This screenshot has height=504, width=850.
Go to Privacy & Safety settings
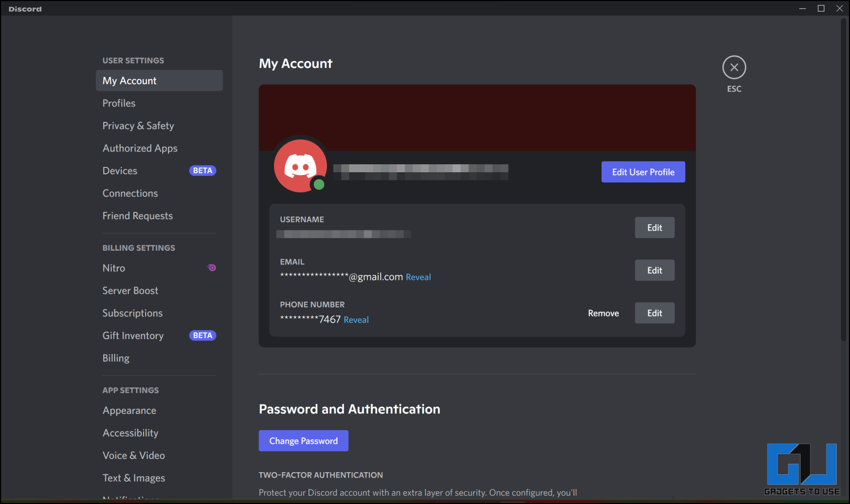click(159, 126)
